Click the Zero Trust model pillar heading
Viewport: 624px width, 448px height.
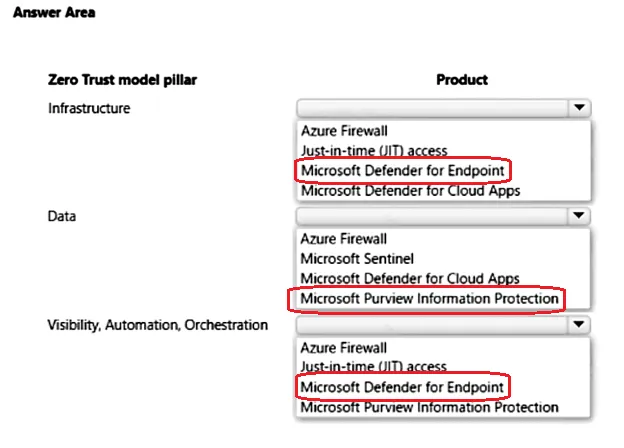(x=123, y=80)
